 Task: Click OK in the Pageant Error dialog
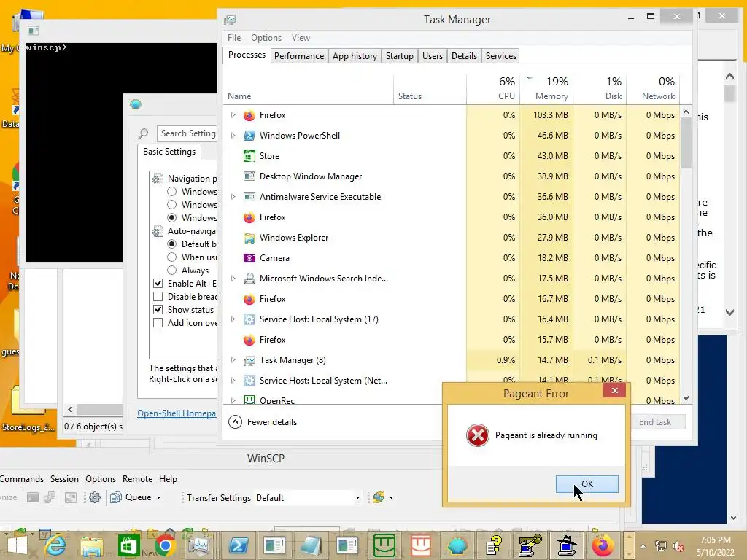pos(587,484)
